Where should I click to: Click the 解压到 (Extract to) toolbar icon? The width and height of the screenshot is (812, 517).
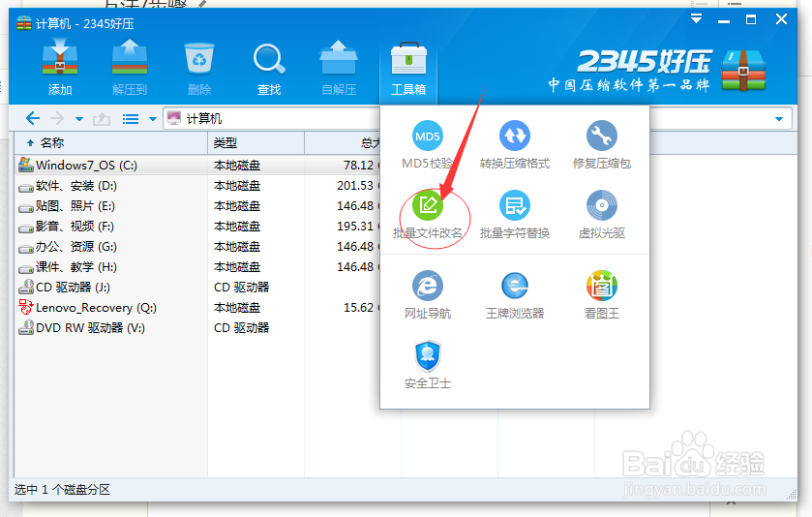point(130,69)
